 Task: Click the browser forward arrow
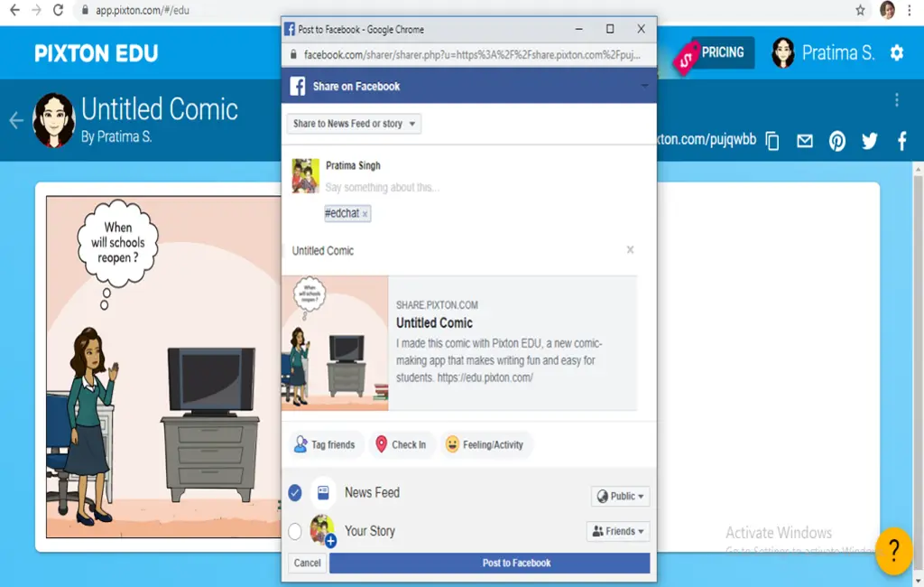tap(36, 10)
